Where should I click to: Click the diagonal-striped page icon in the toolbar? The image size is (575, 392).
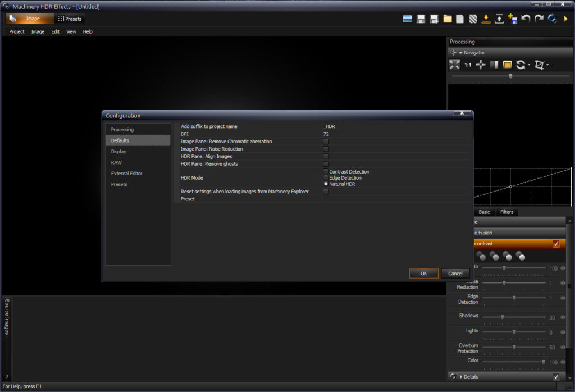pyautogui.click(x=473, y=19)
